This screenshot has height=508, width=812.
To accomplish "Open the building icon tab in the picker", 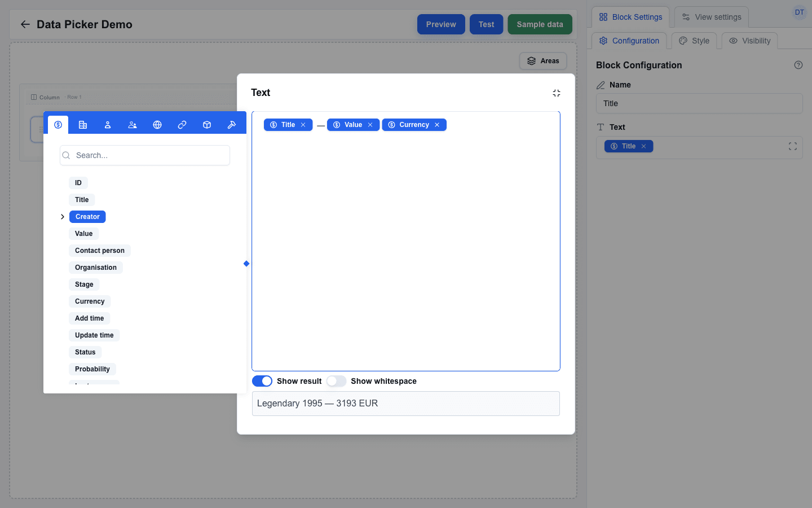I will [x=83, y=125].
